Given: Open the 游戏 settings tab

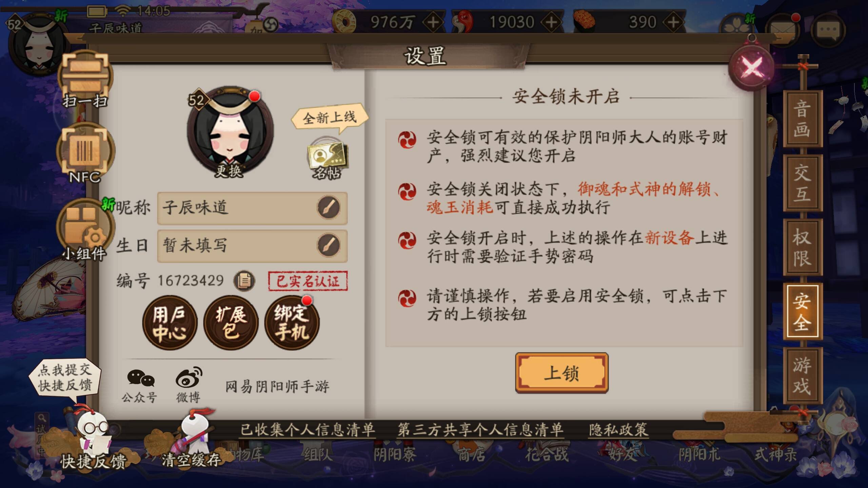Looking at the screenshot, I should [803, 375].
